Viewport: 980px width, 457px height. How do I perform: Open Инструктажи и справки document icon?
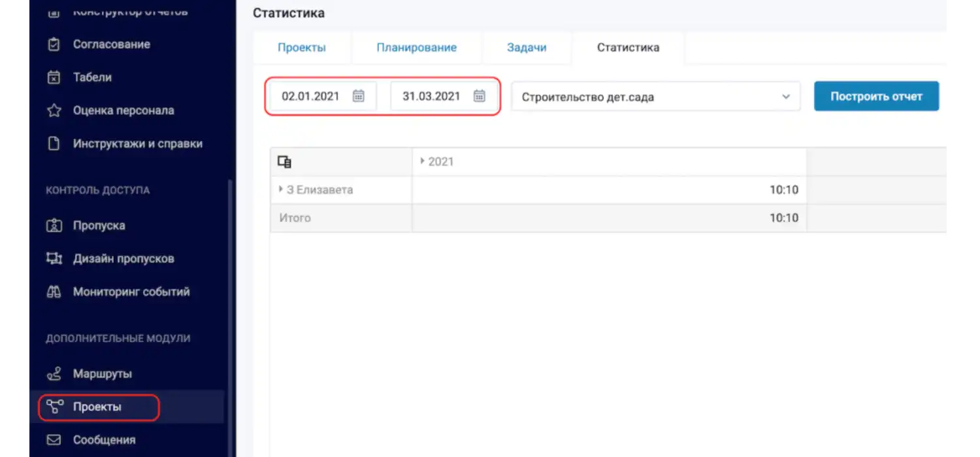click(x=54, y=143)
